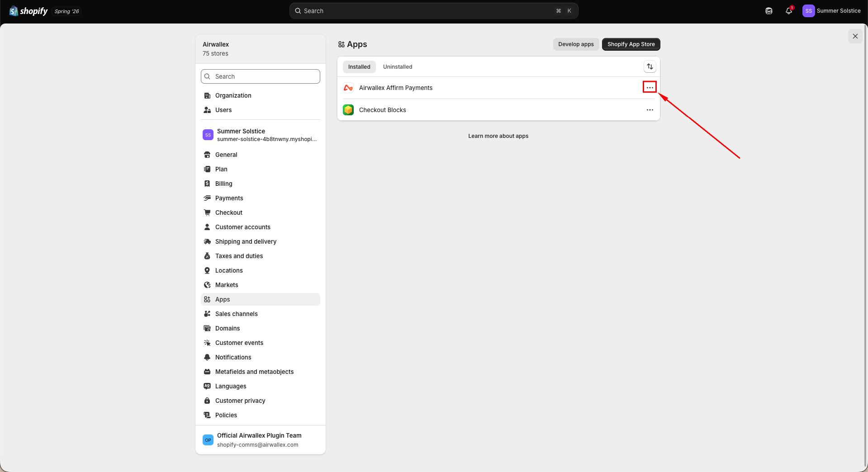Viewport: 868px width, 472px height.
Task: Select the Installed tab
Action: click(x=359, y=67)
